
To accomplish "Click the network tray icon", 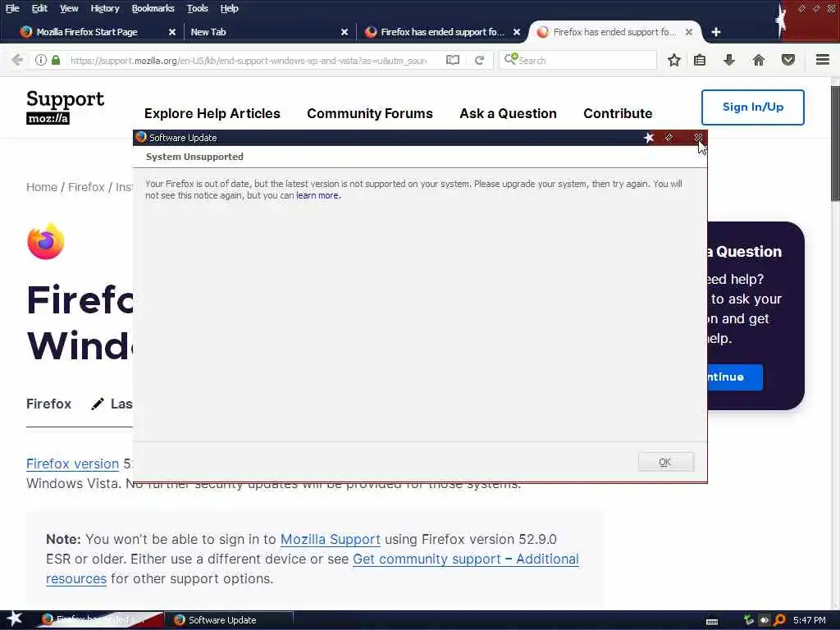I will pyautogui.click(x=749, y=620).
